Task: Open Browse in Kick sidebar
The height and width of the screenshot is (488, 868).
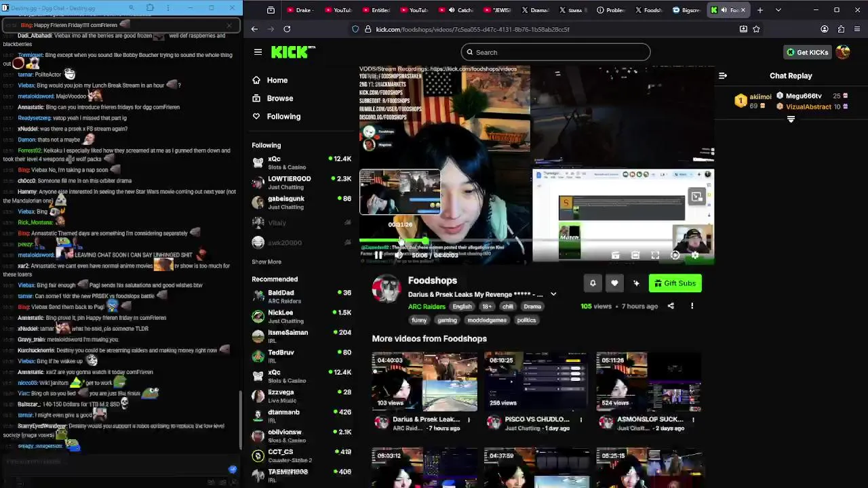Action: pyautogui.click(x=279, y=98)
